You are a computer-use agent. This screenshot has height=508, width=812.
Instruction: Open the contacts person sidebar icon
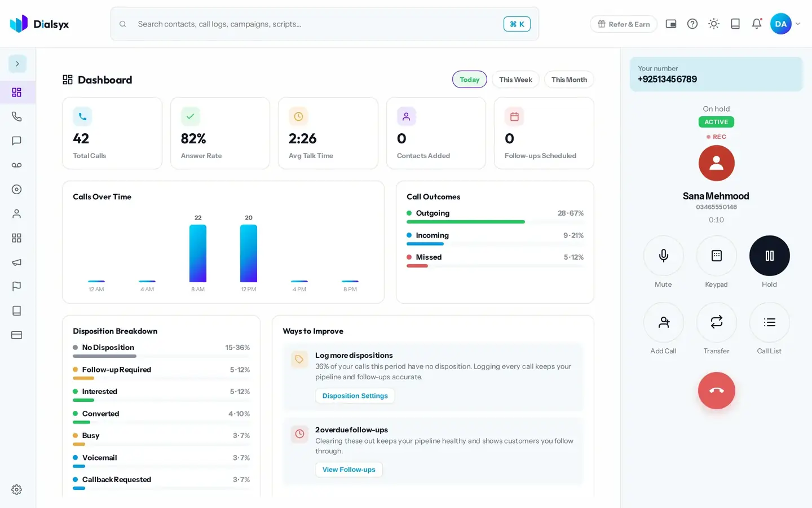(x=17, y=213)
